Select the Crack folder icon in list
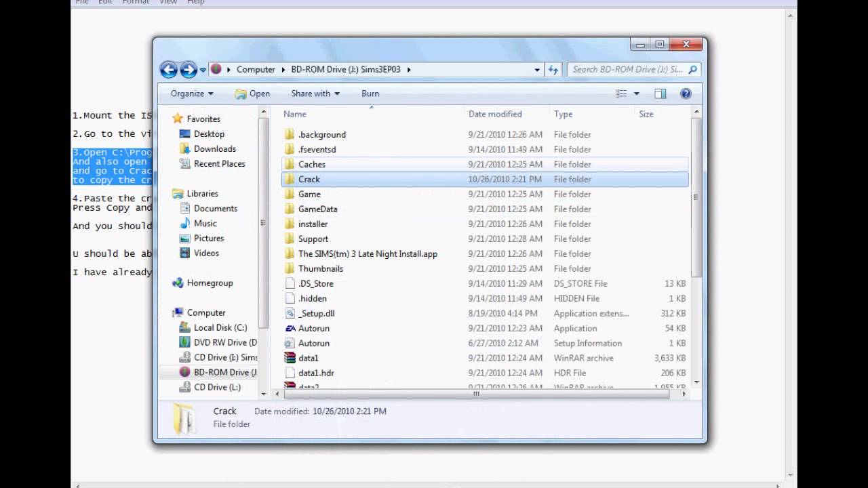Screen dimensions: 868x488 point(290,179)
